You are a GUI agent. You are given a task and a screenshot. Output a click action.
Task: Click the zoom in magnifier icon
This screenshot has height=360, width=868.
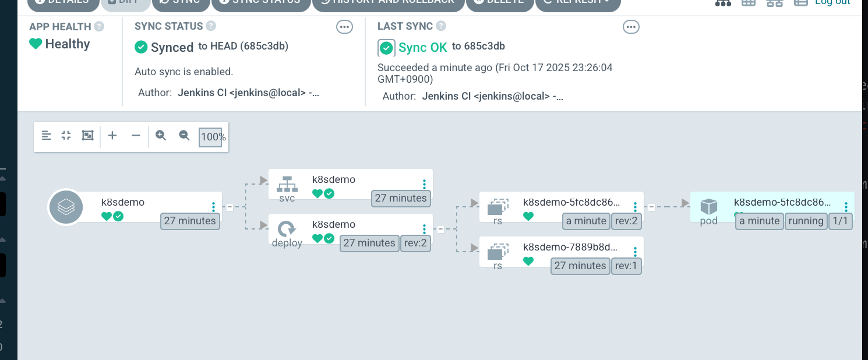pyautogui.click(x=161, y=136)
